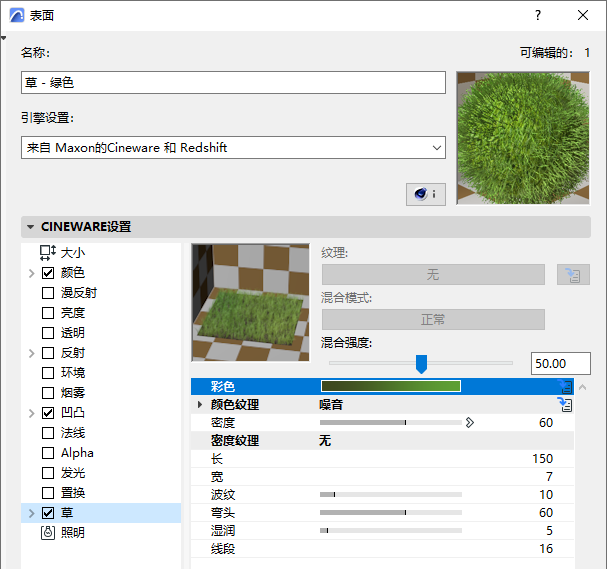Click the small arrow below the title bar

(x=3, y=38)
